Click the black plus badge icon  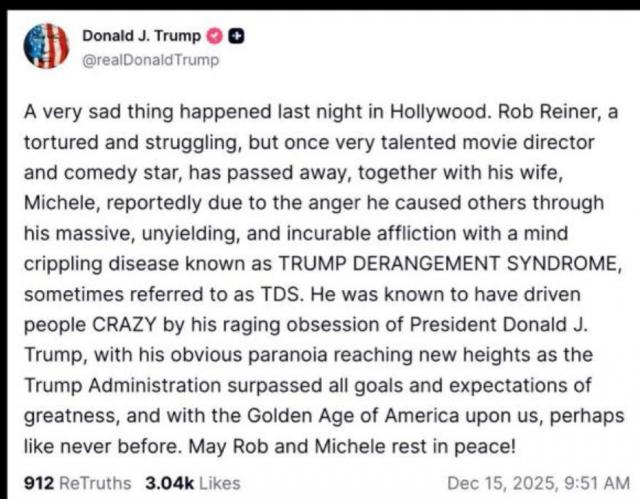click(x=237, y=36)
